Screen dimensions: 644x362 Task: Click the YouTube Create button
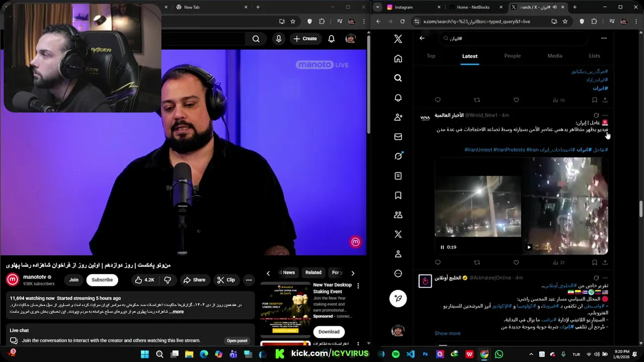305,39
